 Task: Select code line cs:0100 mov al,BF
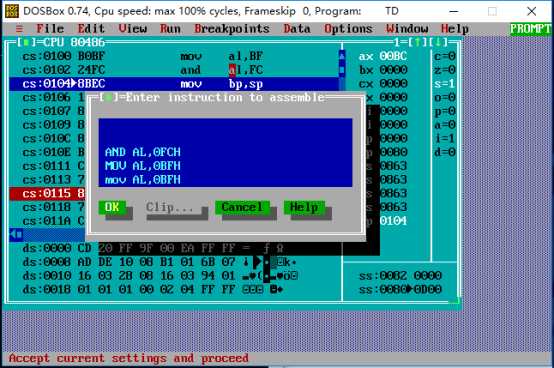tap(174, 56)
